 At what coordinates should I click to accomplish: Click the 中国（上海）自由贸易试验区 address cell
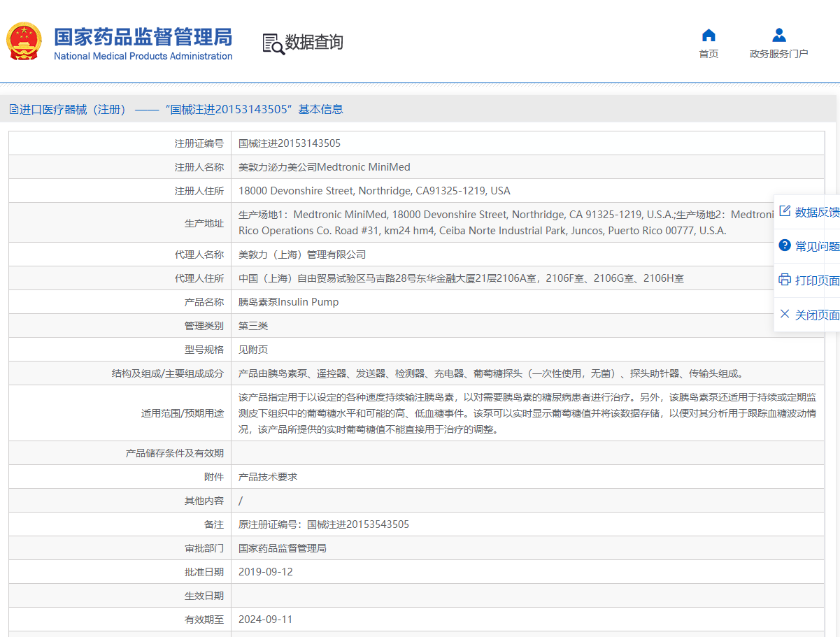[x=528, y=278]
